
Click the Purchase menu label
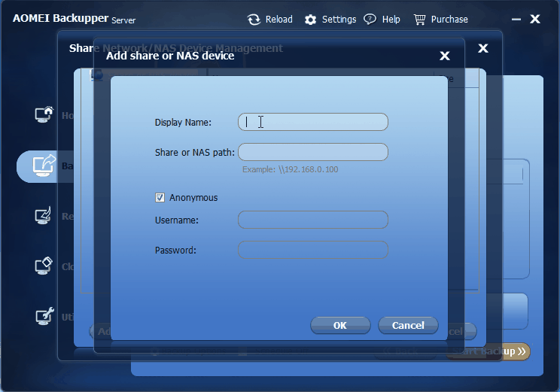449,20
